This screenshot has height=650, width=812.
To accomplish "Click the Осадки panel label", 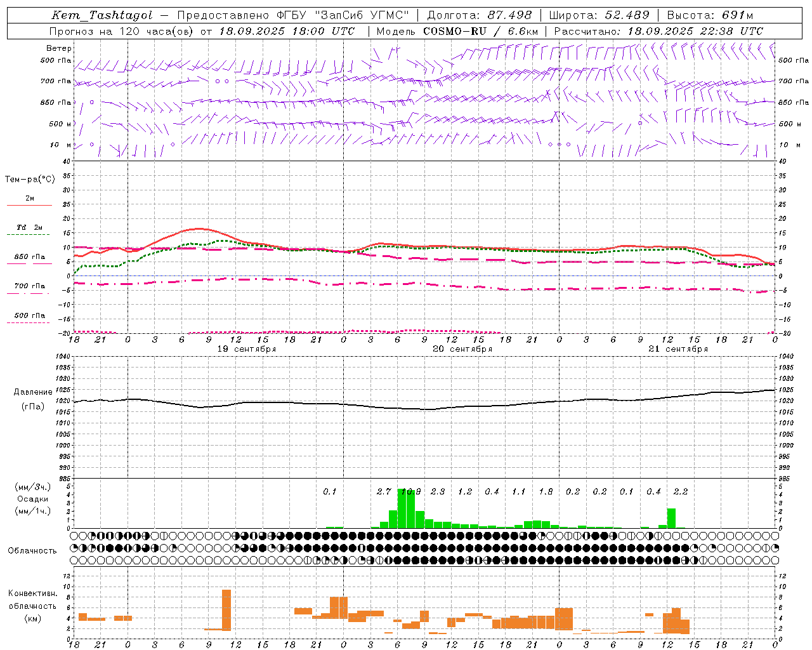I will pos(32,499).
